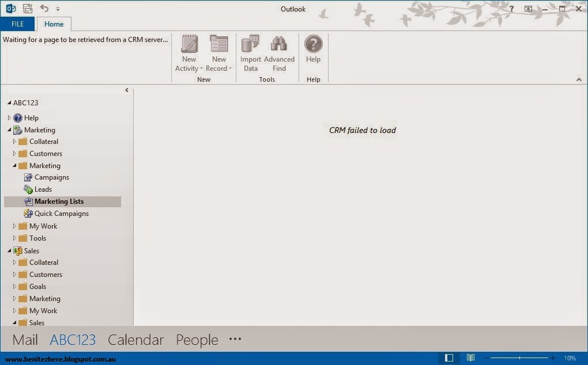Click the Leads item icon
Screen dimensions: 588x365
pyautogui.click(x=28, y=189)
